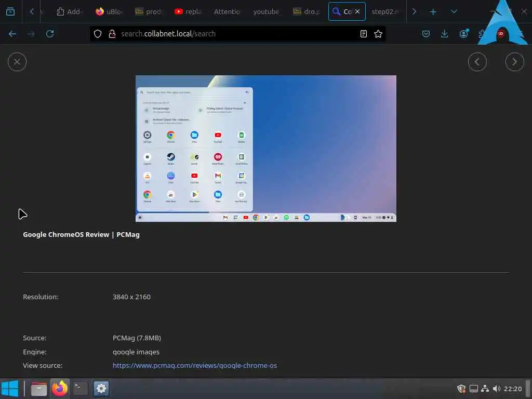The width and height of the screenshot is (532, 399).
Task: Switch to the Attentio tab
Action: 227,11
